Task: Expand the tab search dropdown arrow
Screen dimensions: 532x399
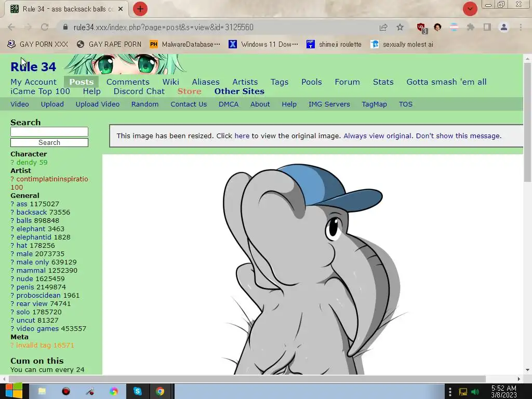Action: pos(470,9)
